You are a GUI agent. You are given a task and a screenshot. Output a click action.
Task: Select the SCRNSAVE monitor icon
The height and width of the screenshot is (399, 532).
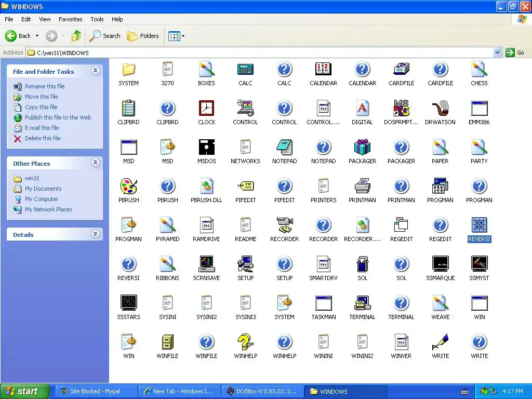[206, 264]
